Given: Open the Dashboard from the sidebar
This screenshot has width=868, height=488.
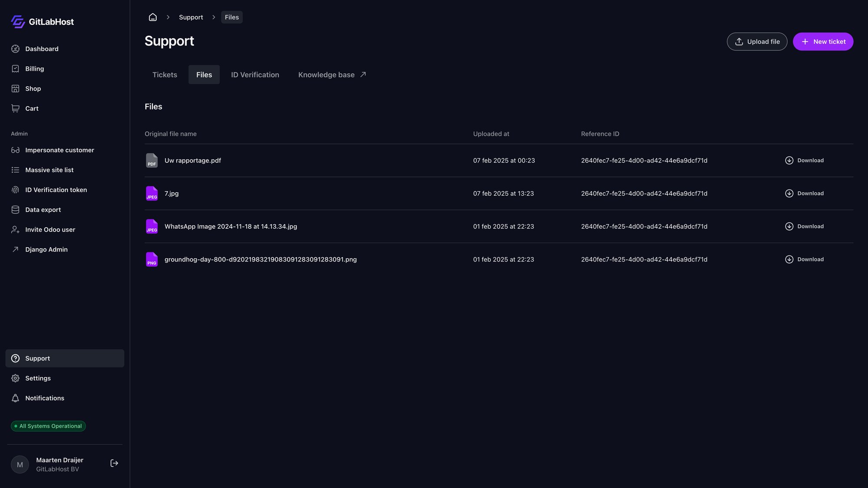Looking at the screenshot, I should [x=42, y=49].
